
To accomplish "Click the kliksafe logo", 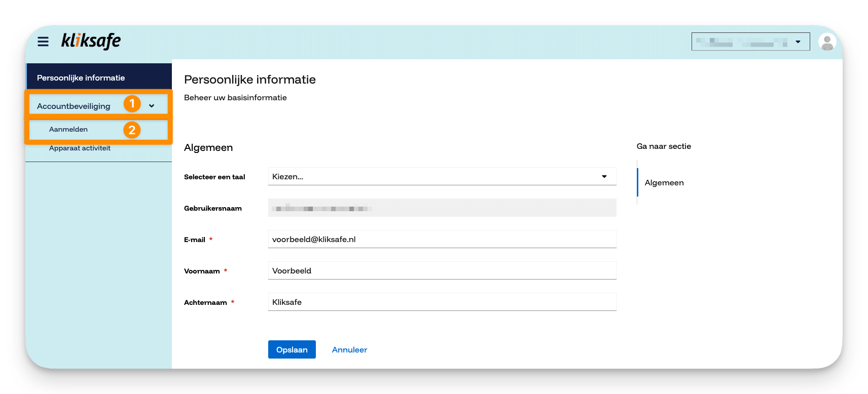I will tap(91, 41).
